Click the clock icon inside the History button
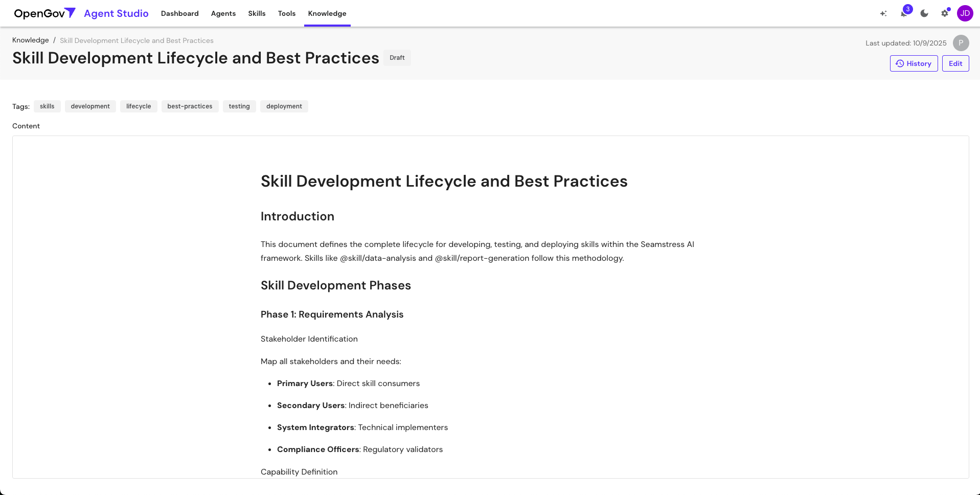Screen dimensions: 980x495 [x=900, y=63]
